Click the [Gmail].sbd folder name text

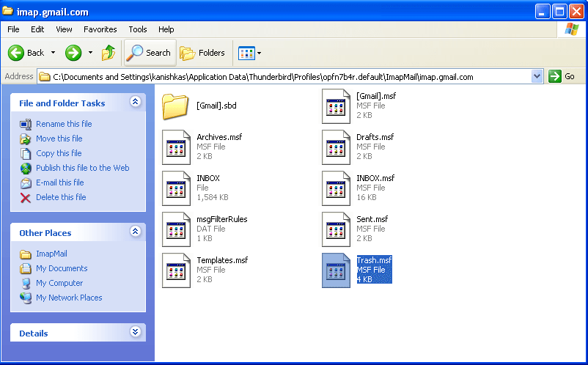click(x=216, y=106)
